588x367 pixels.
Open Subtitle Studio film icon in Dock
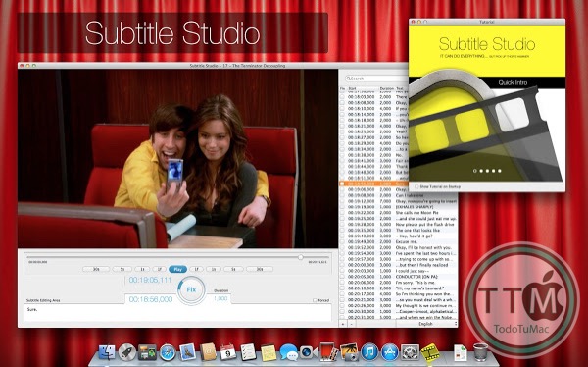tap(430, 352)
